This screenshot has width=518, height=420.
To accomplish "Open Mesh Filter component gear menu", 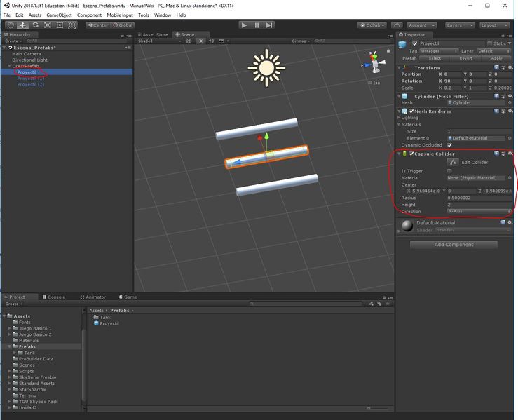I will click(x=510, y=96).
